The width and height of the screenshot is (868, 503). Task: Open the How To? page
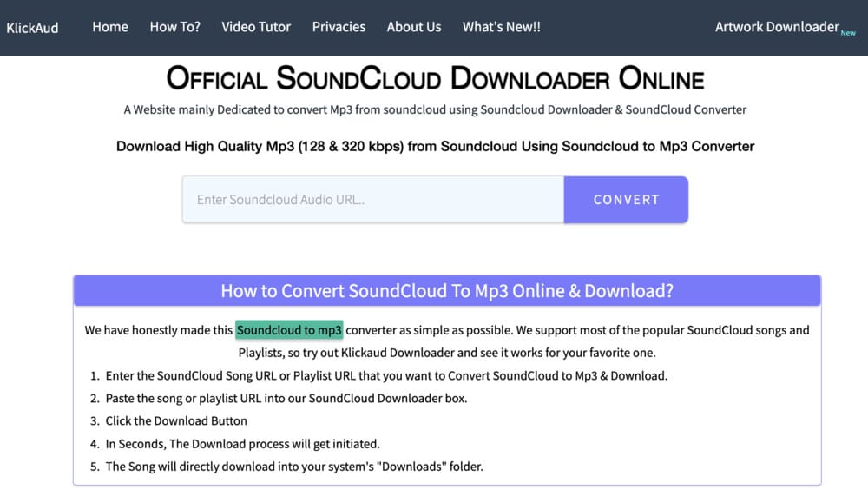(174, 27)
